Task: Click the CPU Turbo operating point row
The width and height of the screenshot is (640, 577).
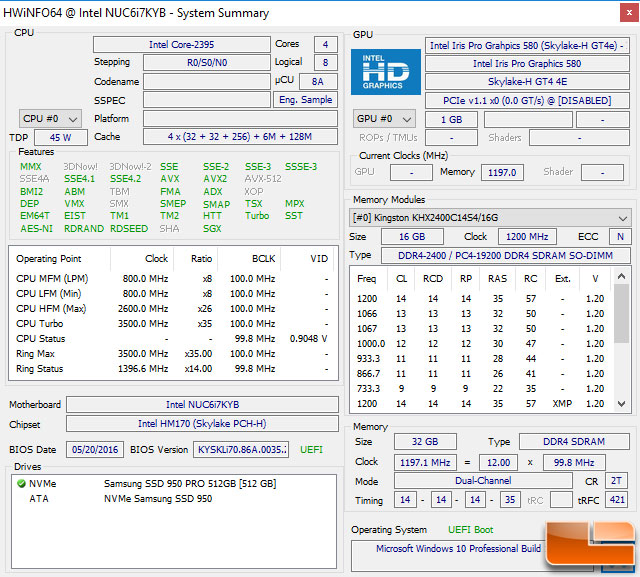Action: coord(173,324)
